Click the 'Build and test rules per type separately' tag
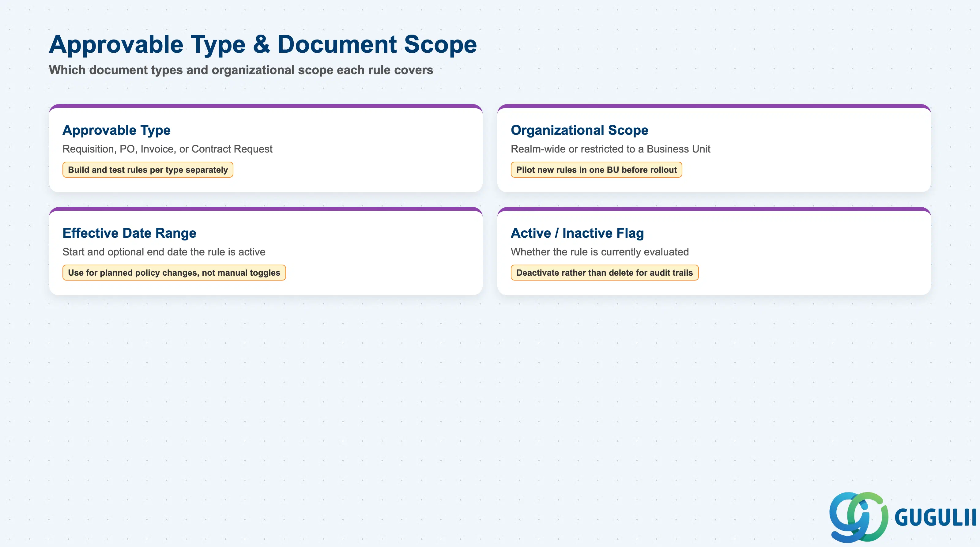 coord(148,170)
